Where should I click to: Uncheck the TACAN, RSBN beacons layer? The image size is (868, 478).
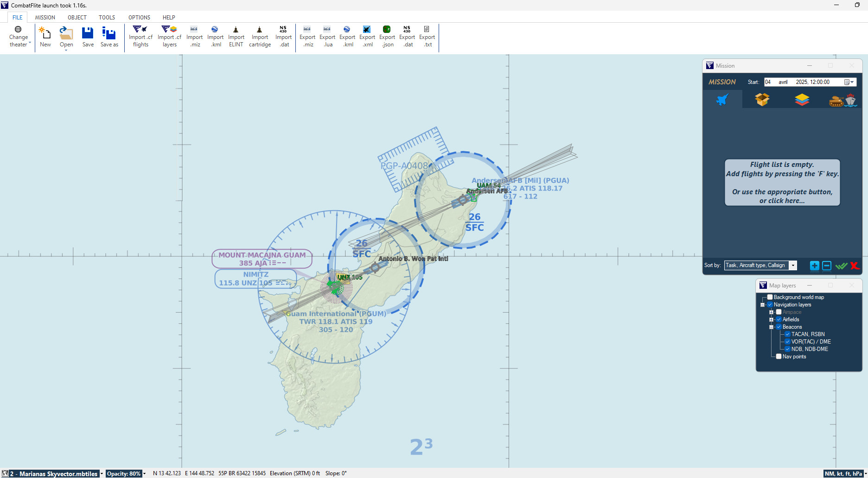tap(787, 334)
